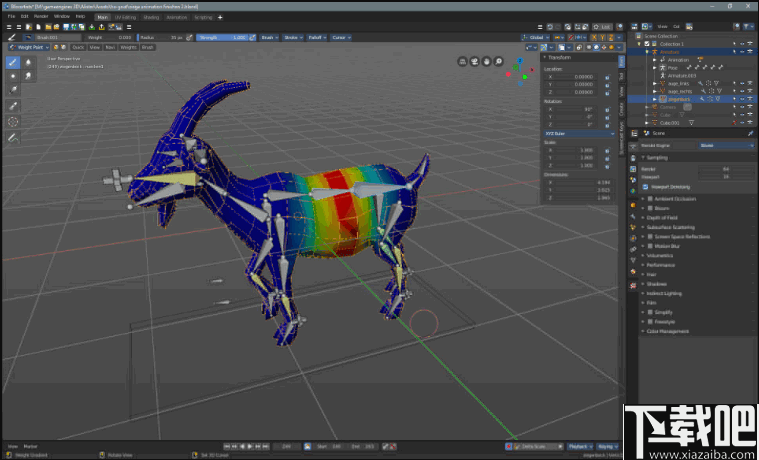Click the pan view hand gizmo
The image size is (759, 460).
coord(486,61)
